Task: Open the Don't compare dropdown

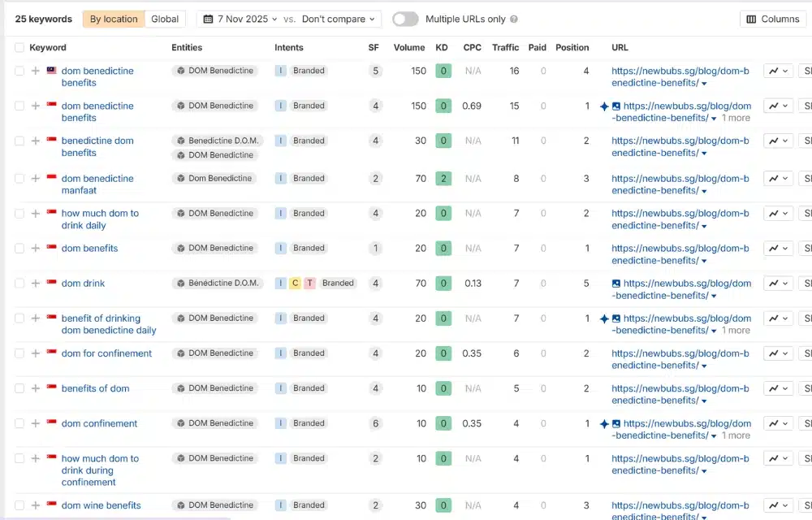Action: coord(338,19)
